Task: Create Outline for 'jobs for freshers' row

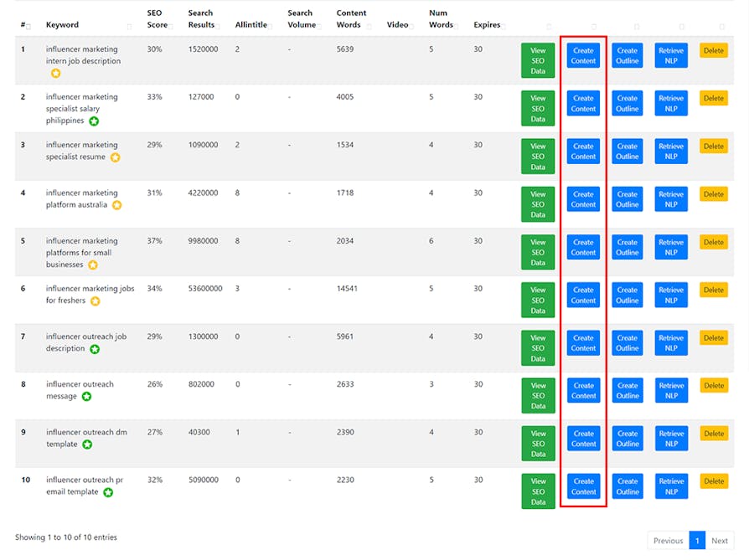Action: (x=627, y=295)
